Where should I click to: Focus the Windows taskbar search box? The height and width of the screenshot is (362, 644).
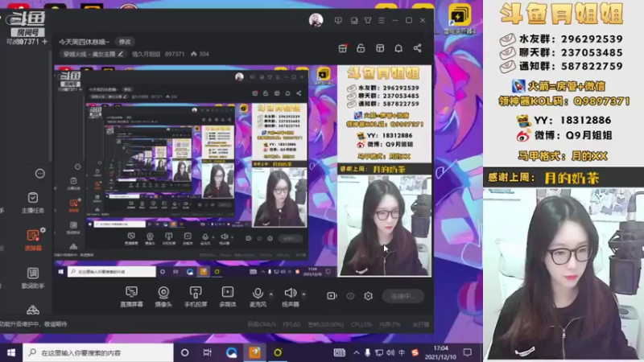tap(97, 352)
